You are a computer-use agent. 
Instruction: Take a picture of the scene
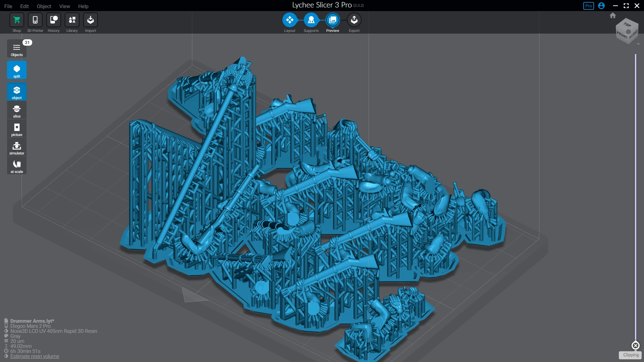(16, 129)
